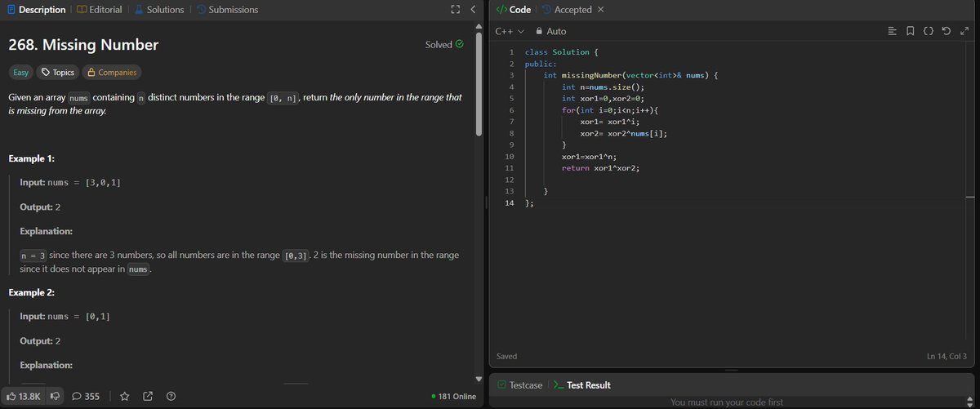Click the Example 1 heading
This screenshot has width=980, height=409.
tap(32, 158)
